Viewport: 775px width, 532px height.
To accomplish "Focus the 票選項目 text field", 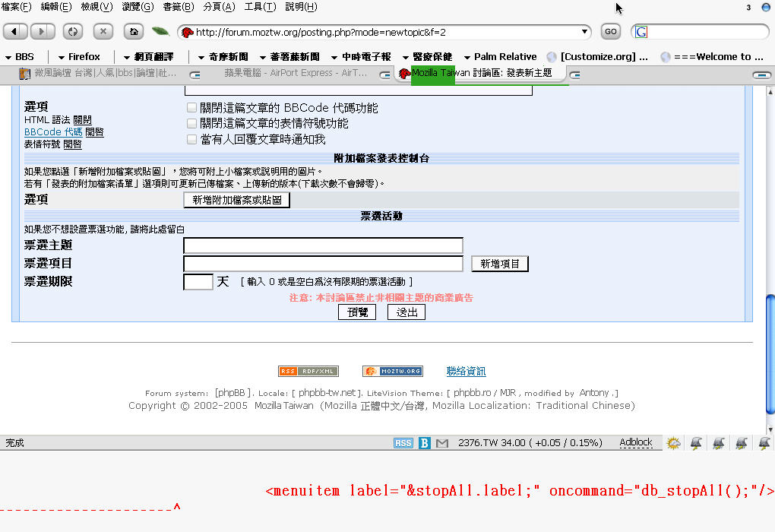I will [x=323, y=264].
